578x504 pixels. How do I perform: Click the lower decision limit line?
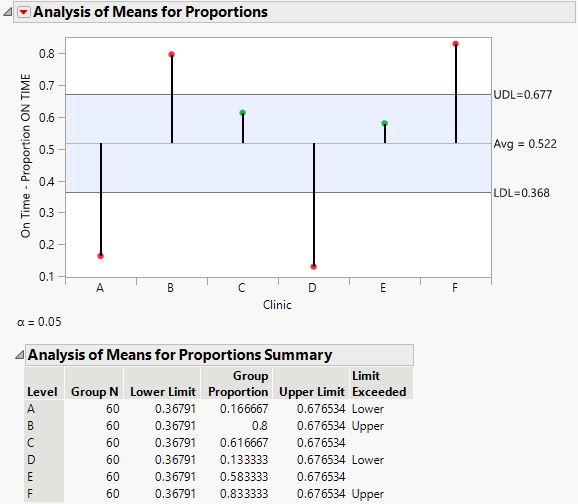278,192
